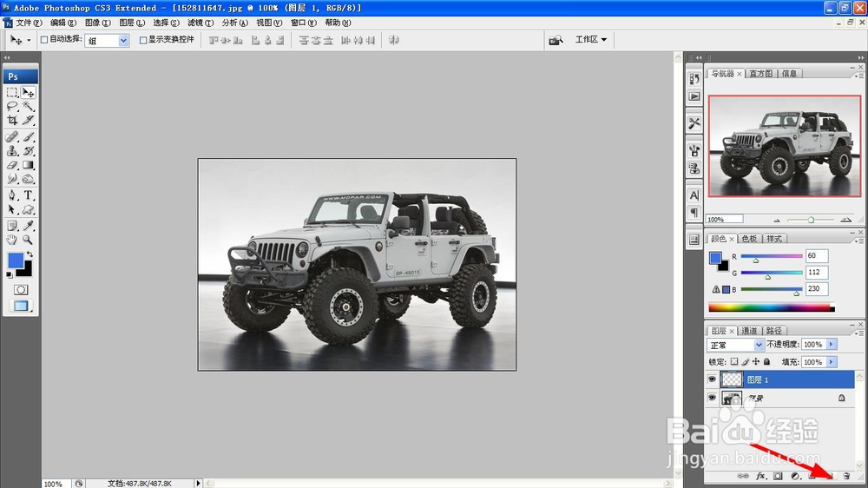Add a layer mask
Viewport: 868px width, 488px height.
pyautogui.click(x=778, y=476)
